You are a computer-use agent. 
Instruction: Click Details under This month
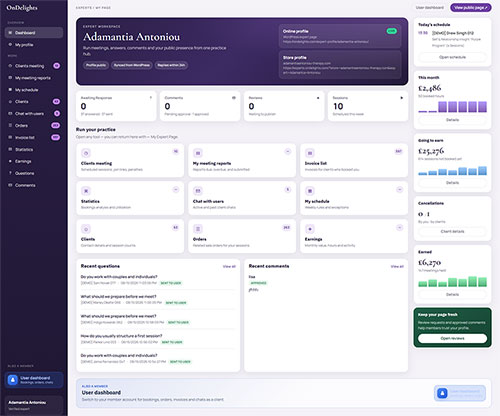point(452,120)
